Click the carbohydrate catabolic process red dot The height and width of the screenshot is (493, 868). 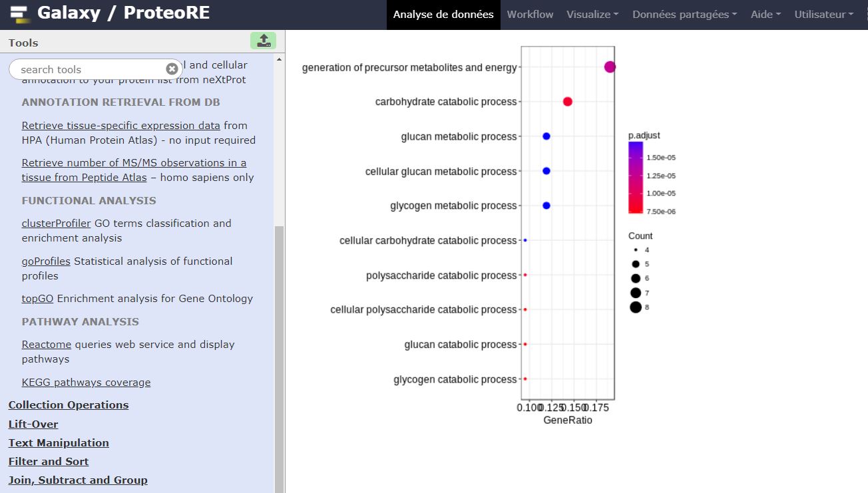(x=568, y=102)
